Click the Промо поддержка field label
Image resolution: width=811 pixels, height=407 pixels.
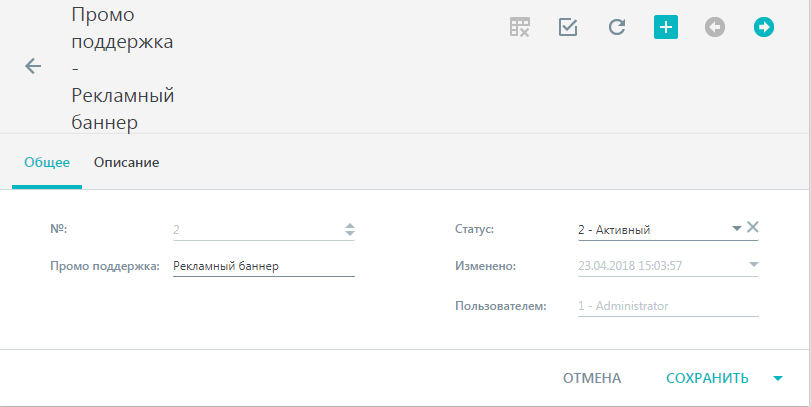point(105,266)
